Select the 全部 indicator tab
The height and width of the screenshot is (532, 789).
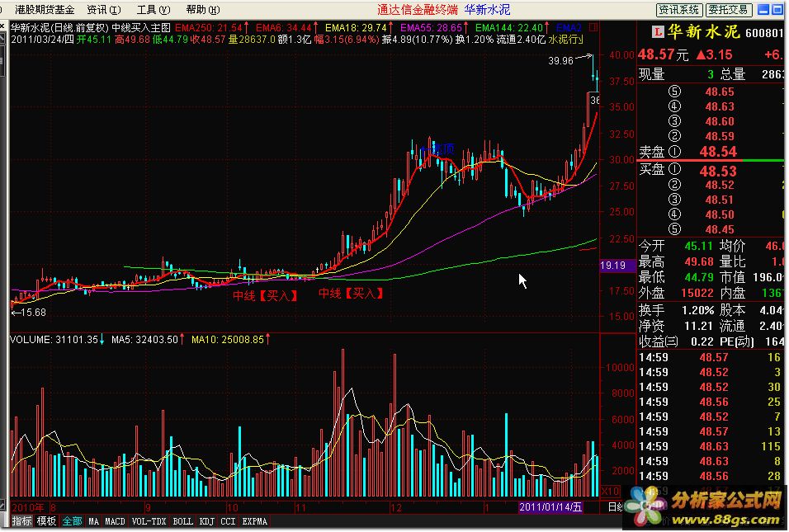(x=72, y=521)
